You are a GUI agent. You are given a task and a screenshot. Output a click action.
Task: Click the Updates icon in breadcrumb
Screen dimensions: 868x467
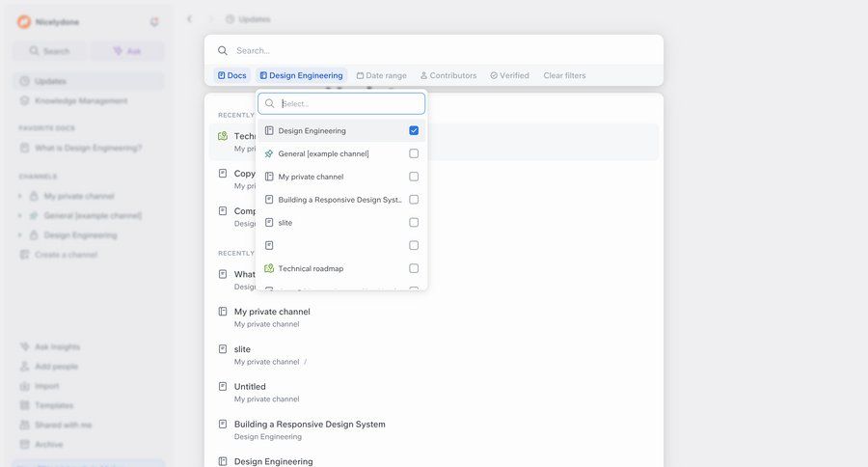231,19
